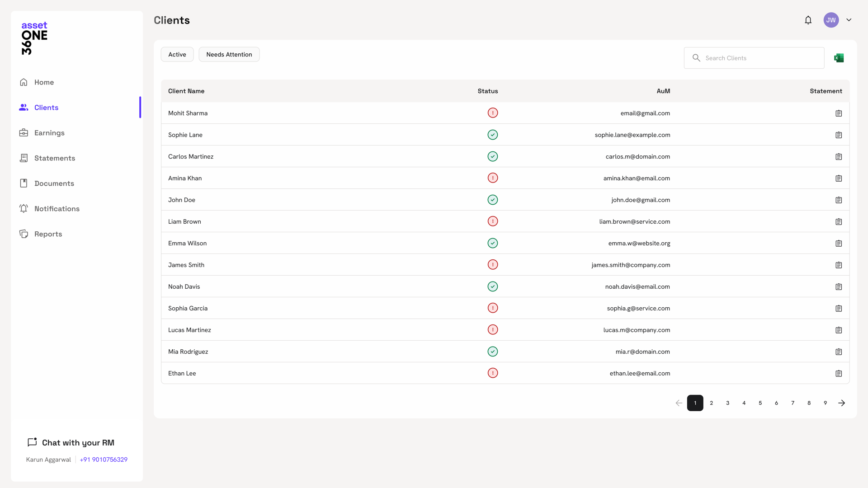This screenshot has width=868, height=488.
Task: Open Sophia Garcia's statement icon
Action: point(839,308)
